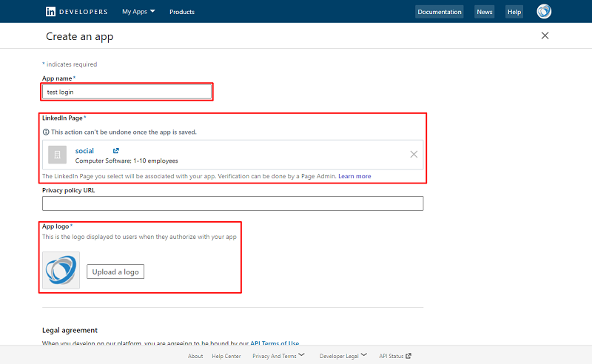This screenshot has height=364, width=592.
Task: Remove the selected social LinkedIn Page
Action: pos(414,154)
